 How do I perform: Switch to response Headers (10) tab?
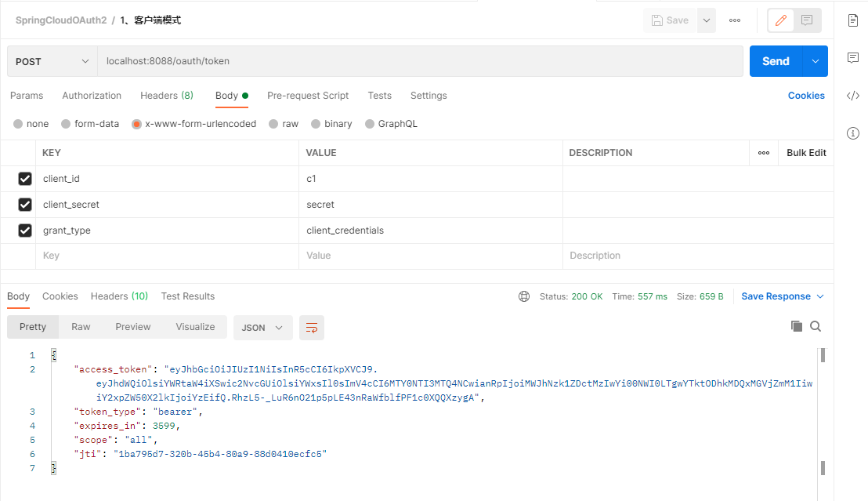(120, 296)
